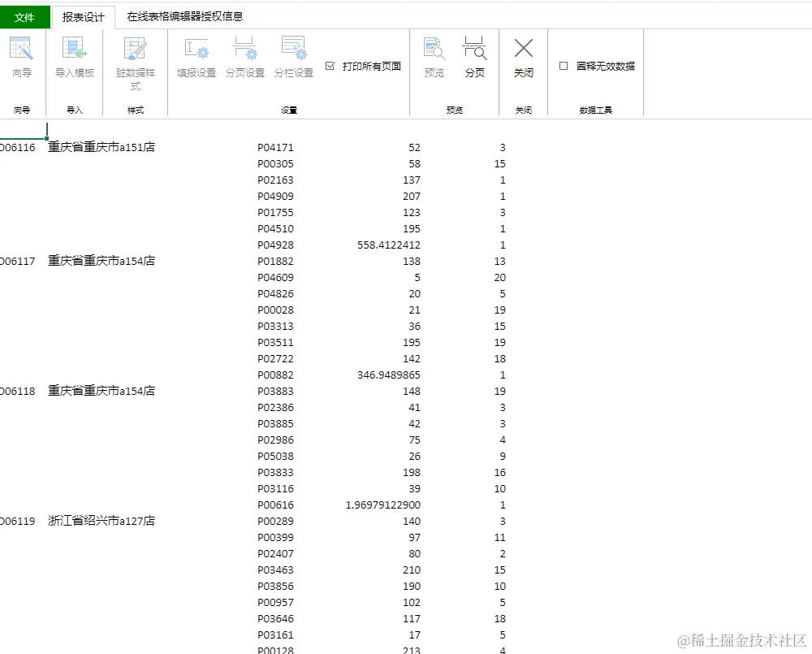This screenshot has width=812, height=654.
Task: Select product code P00028
Action: (x=275, y=310)
